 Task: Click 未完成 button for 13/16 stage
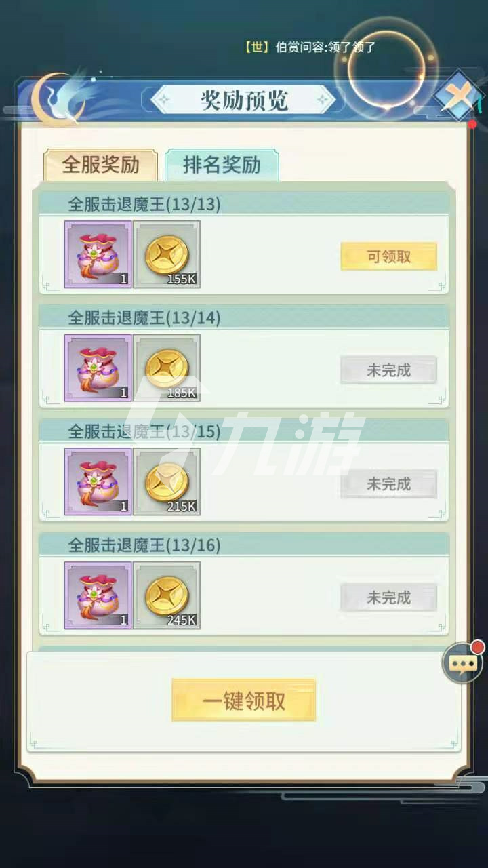pyautogui.click(x=388, y=597)
